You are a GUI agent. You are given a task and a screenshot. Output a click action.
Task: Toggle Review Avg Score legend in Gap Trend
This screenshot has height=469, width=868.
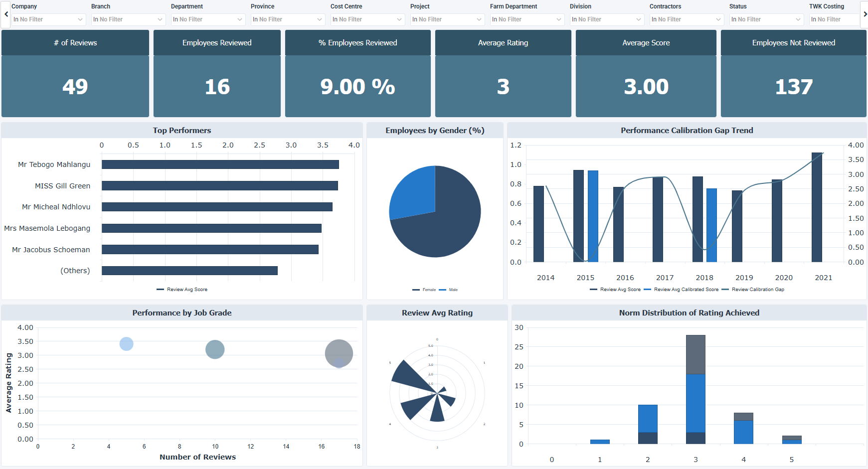(x=615, y=290)
